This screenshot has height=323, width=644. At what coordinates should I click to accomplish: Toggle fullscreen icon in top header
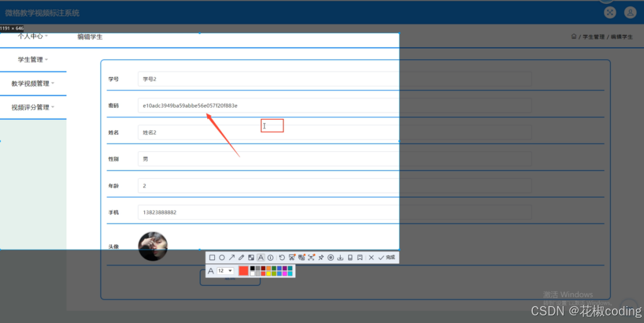[610, 12]
